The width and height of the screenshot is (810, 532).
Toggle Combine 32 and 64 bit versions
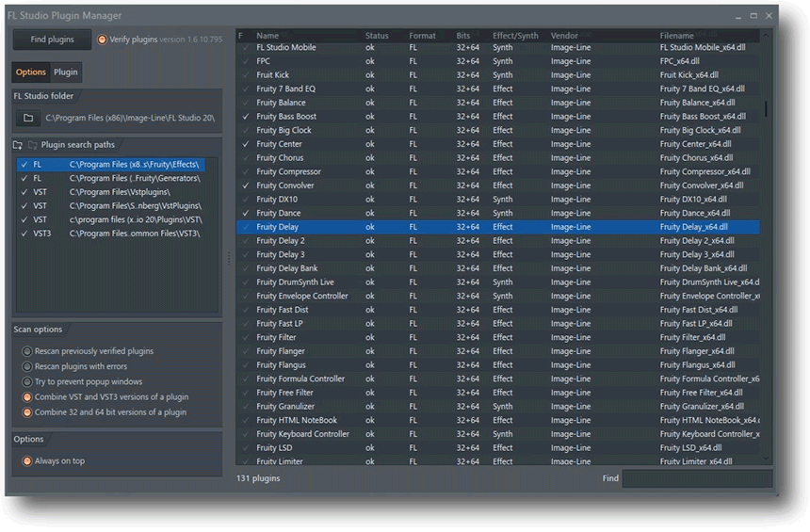(x=27, y=412)
